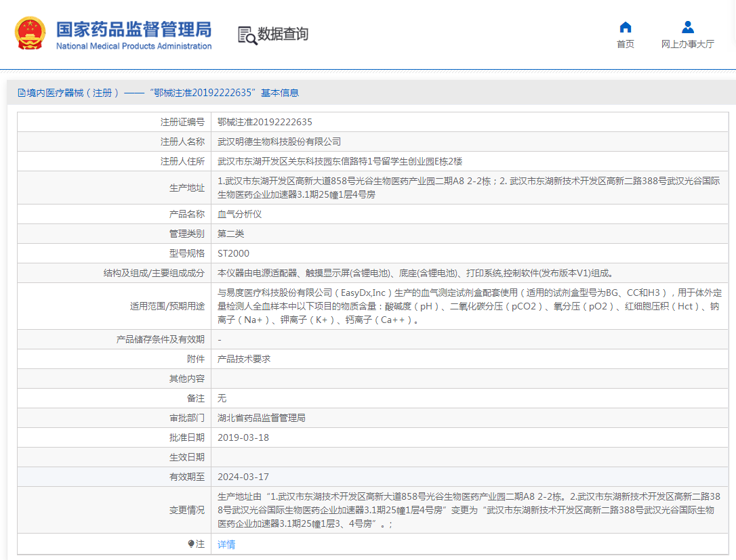Click the lightbulb icon beside 注
Screen dimensions: 736x560
pos(191,544)
